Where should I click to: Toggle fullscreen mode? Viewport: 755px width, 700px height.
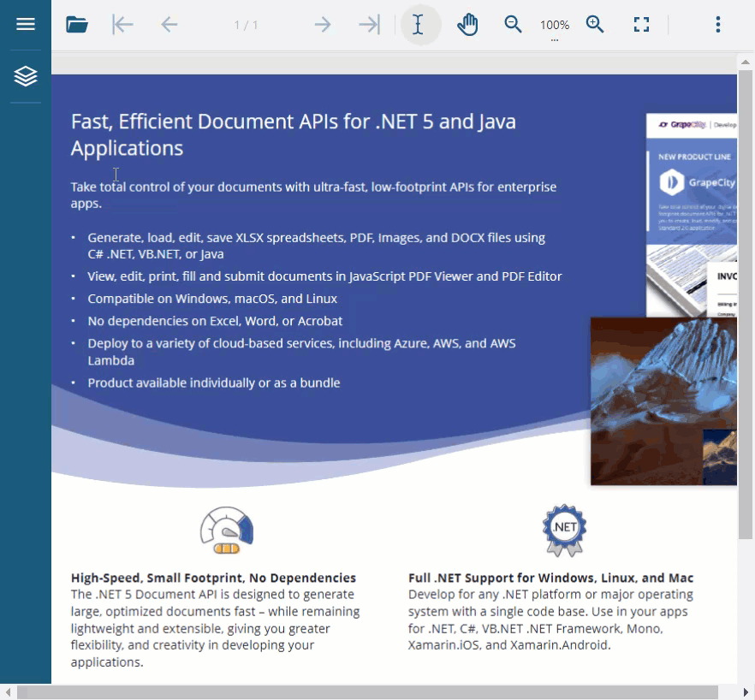[x=641, y=25]
